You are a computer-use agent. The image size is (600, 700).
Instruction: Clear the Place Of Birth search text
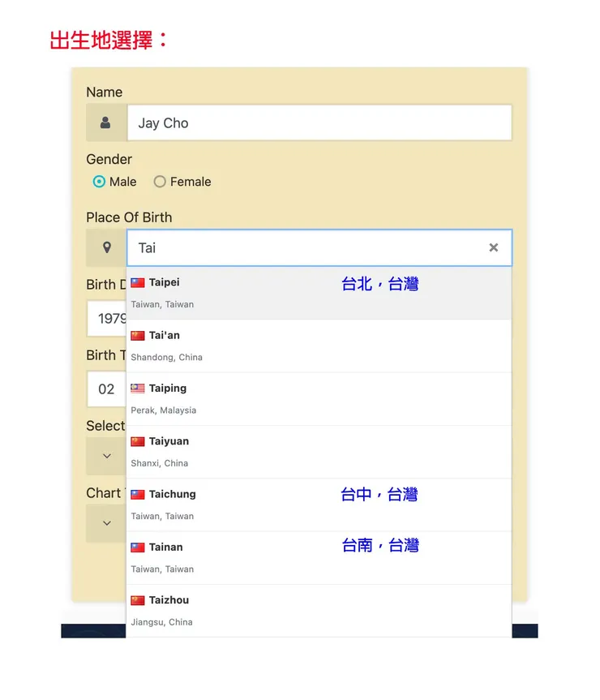click(494, 247)
